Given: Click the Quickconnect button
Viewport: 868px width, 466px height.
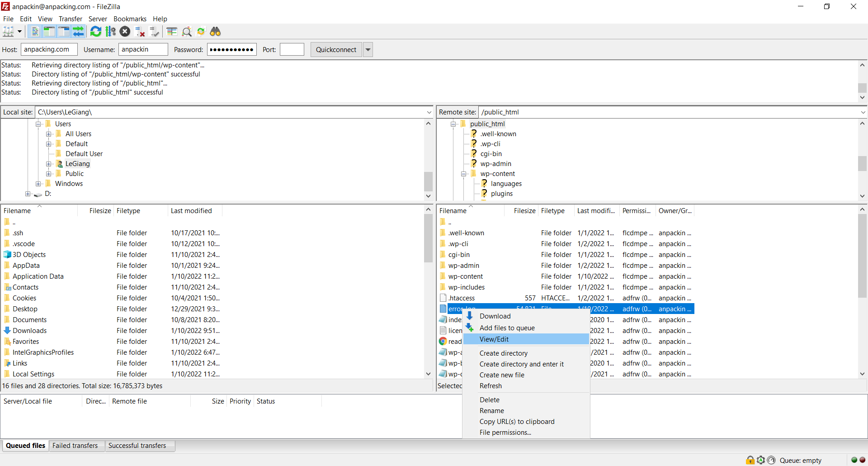Looking at the screenshot, I should pyautogui.click(x=336, y=50).
